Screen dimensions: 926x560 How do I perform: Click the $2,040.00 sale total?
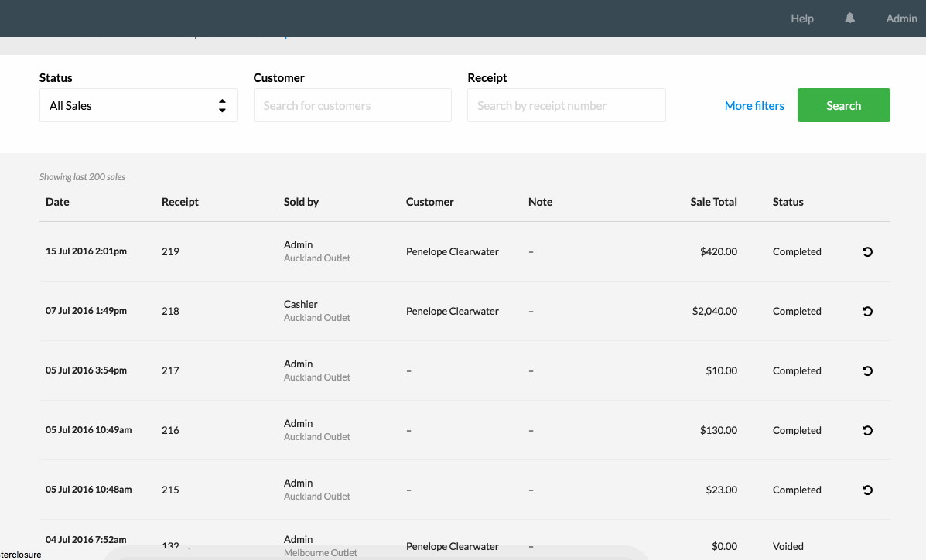(x=715, y=311)
